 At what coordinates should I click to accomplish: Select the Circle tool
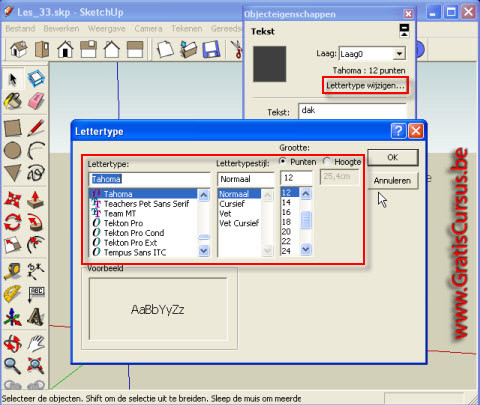point(13,150)
